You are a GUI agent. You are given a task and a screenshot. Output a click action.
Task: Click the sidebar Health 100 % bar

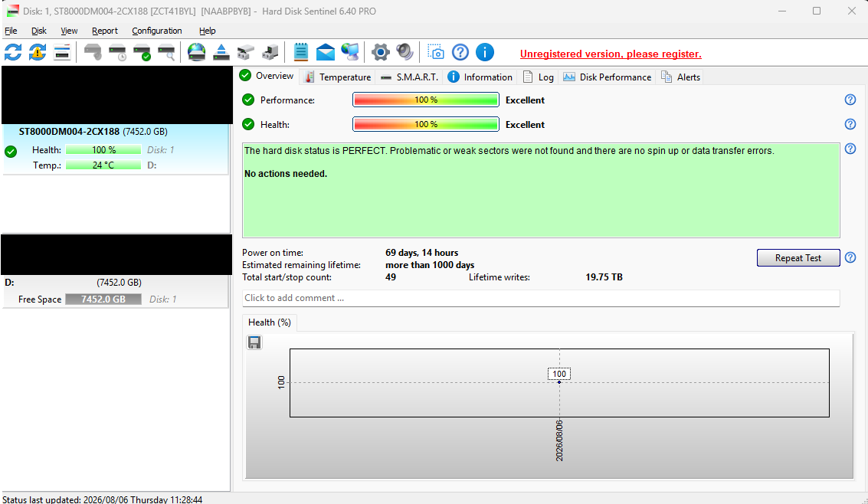(103, 150)
